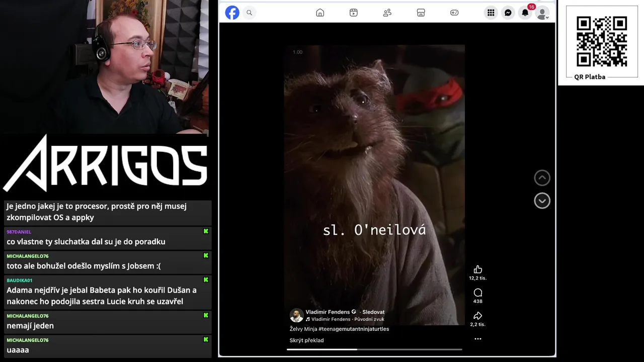
Task: Open the account profile menu
Action: click(x=542, y=13)
